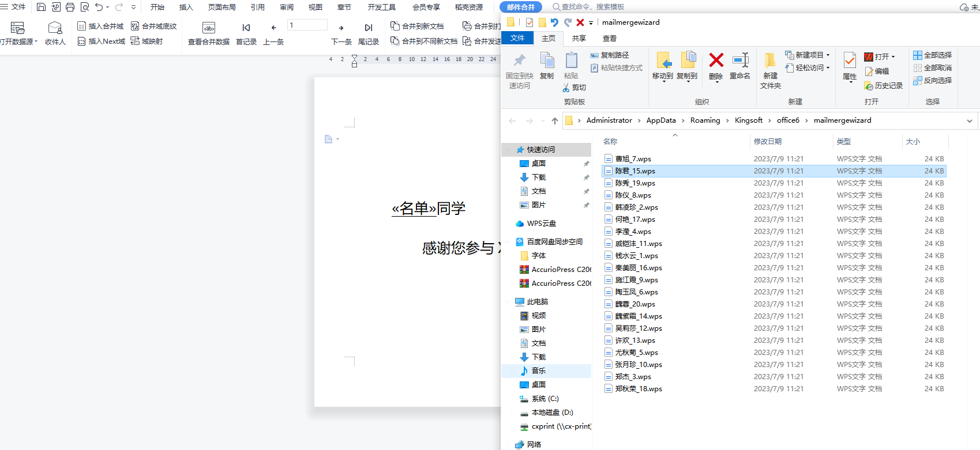This screenshot has height=450, width=980.
Task: Switch to the 页面布局 tab in WPS
Action: pyautogui.click(x=222, y=7)
